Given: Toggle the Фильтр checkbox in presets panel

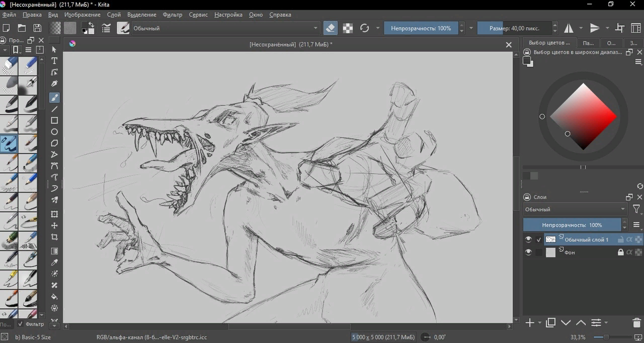Looking at the screenshot, I should (21, 324).
